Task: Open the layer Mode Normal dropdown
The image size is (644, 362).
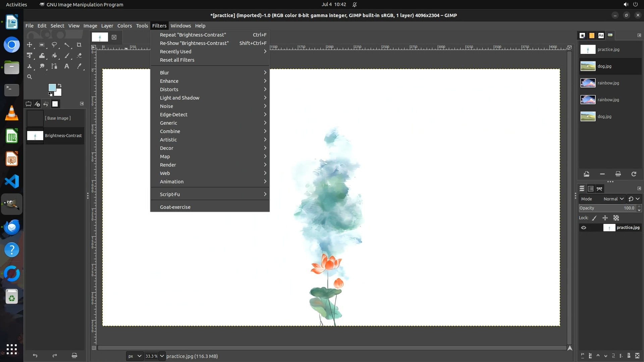Action: (613, 199)
